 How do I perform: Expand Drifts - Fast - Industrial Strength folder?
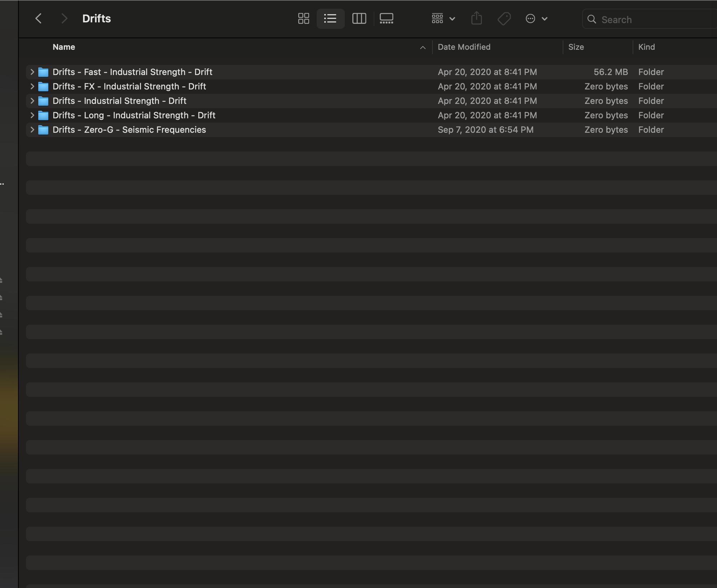point(32,72)
